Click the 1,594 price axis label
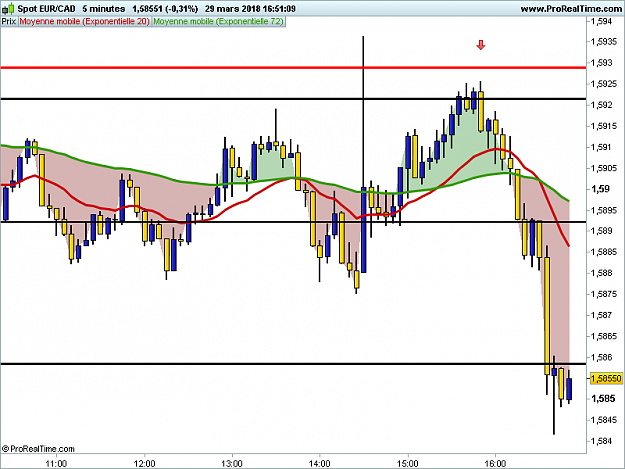 coord(601,21)
